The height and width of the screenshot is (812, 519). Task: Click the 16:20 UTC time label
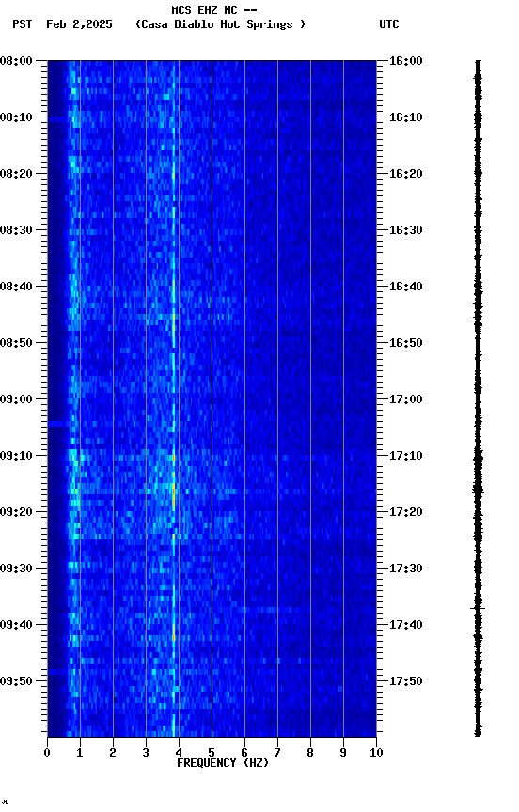(x=406, y=174)
